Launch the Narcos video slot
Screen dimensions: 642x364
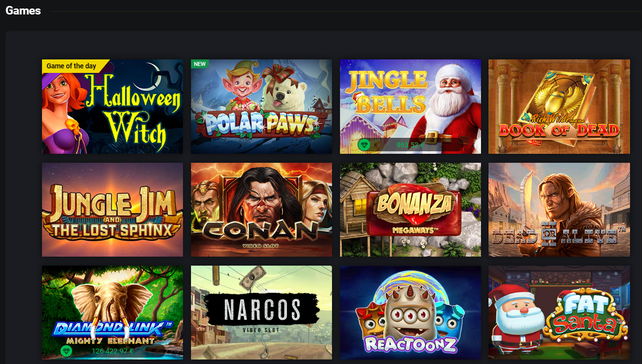(x=261, y=313)
